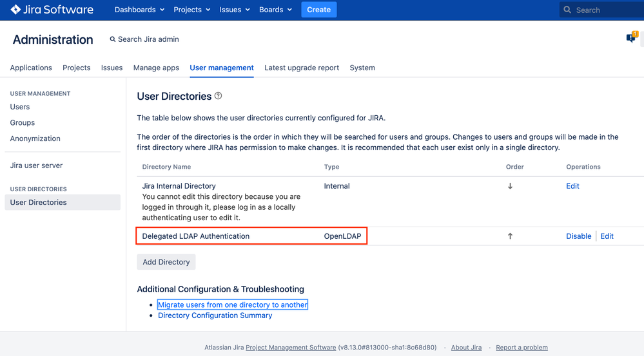Click the Add Directory button

(166, 261)
